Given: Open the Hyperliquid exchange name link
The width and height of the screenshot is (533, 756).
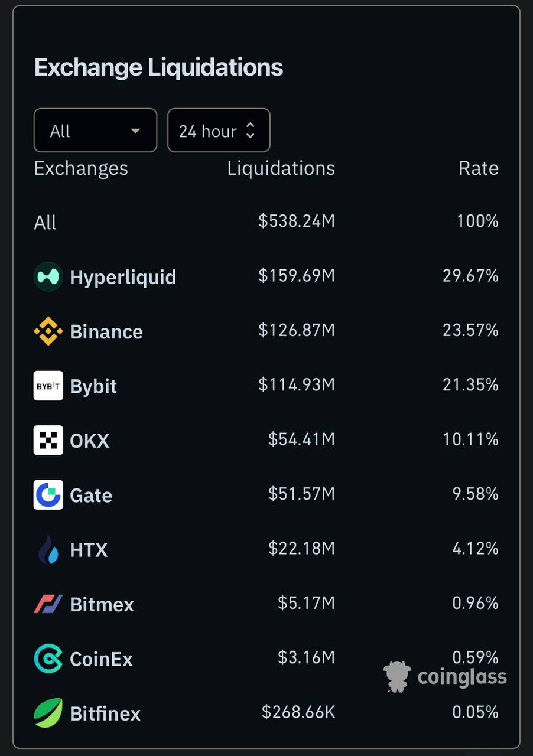Looking at the screenshot, I should [123, 277].
